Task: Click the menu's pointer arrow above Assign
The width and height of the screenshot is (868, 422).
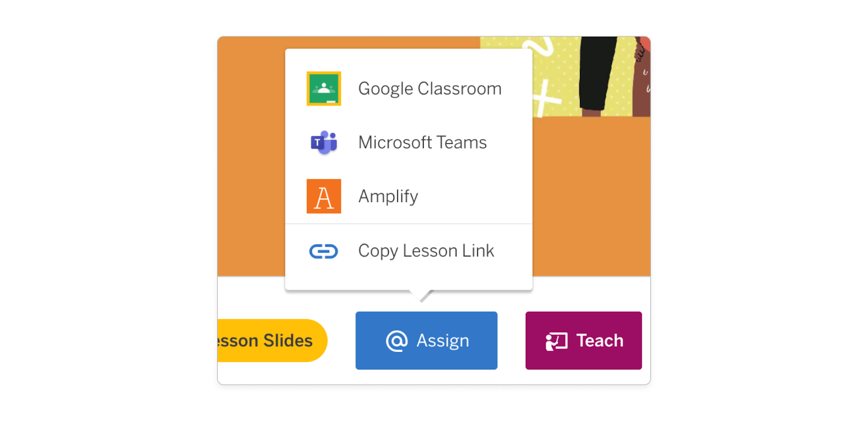Action: (x=422, y=295)
